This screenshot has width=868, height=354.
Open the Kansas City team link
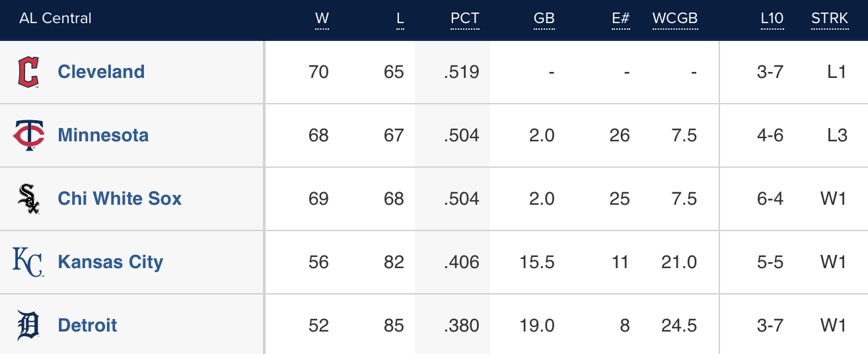point(110,262)
